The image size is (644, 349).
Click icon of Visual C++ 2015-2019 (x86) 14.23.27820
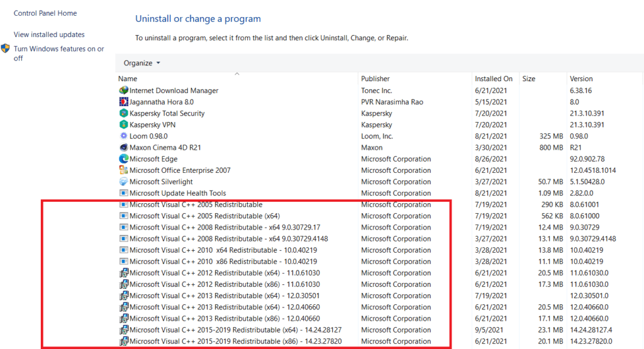click(124, 341)
